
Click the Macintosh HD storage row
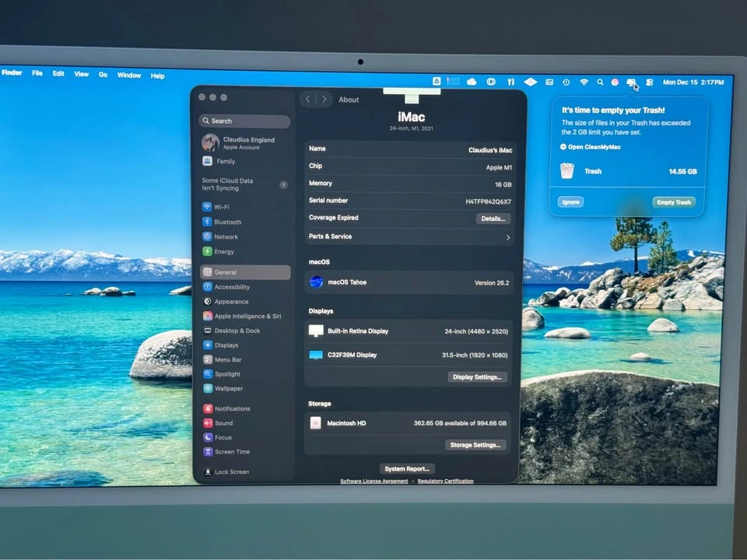click(407, 423)
